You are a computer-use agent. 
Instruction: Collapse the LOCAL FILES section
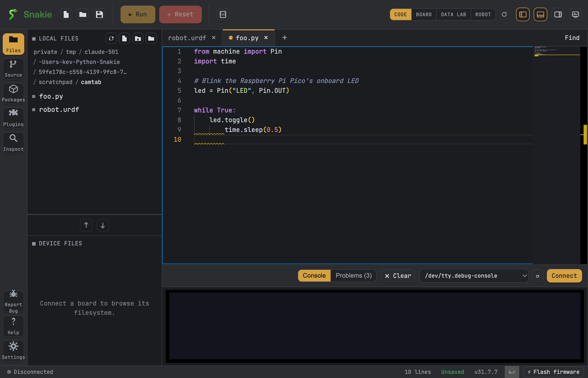(x=55, y=38)
